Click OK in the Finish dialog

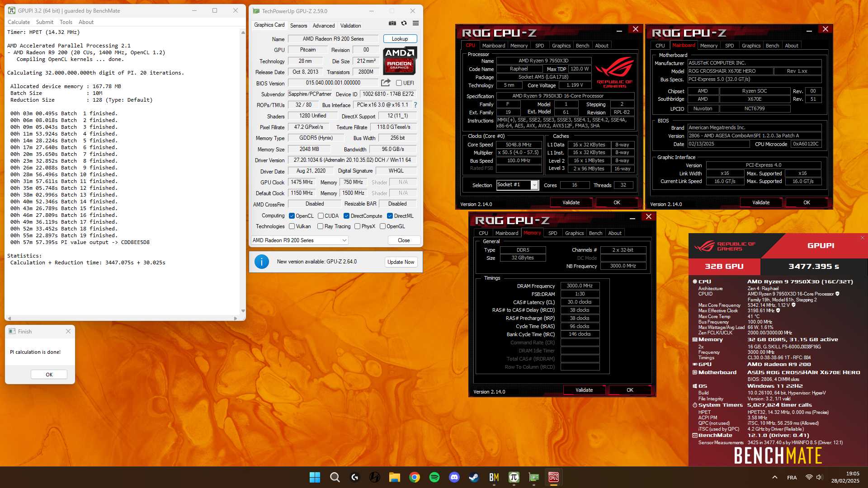click(x=49, y=375)
